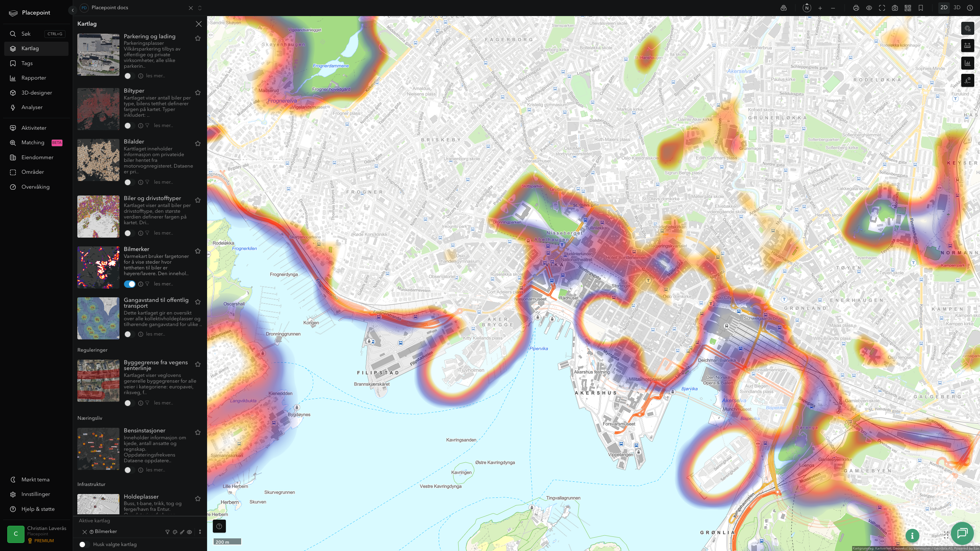This screenshot has height=551, width=980.
Task: Disable the Bilmerker layer toggle
Action: [x=129, y=284]
